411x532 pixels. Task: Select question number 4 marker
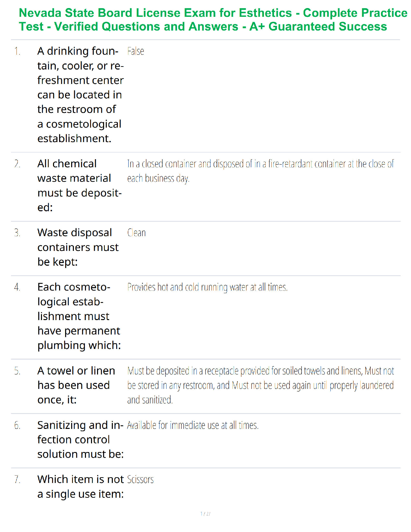[17, 287]
